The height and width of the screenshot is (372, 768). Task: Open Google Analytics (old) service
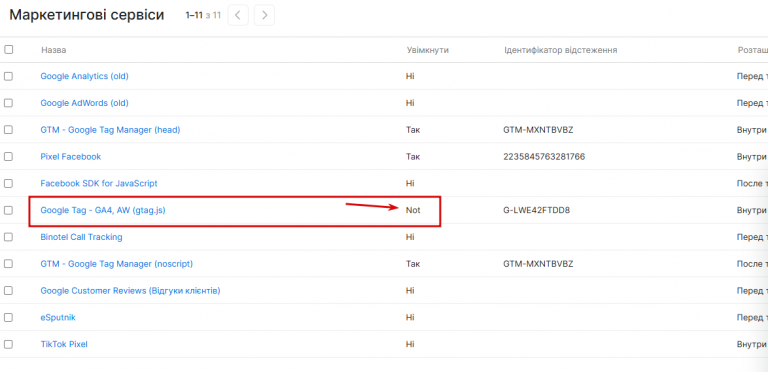[84, 76]
